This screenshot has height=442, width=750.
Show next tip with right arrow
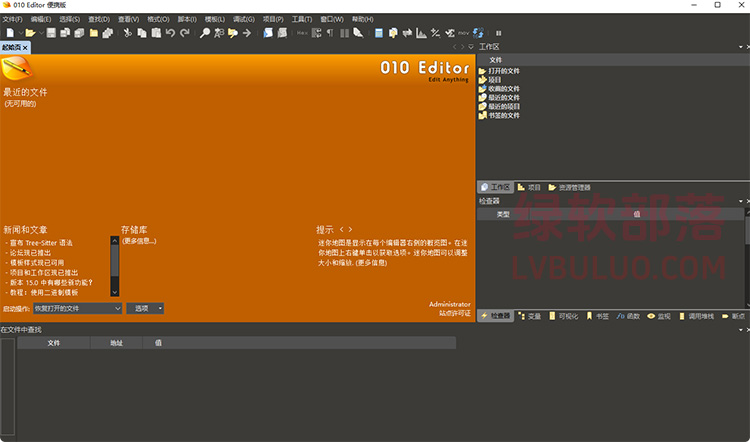351,230
